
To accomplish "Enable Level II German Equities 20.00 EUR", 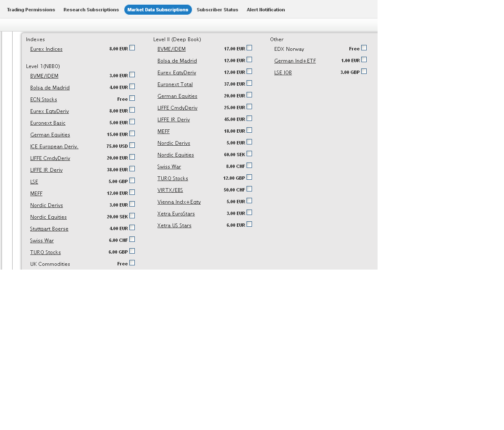I will [x=249, y=95].
